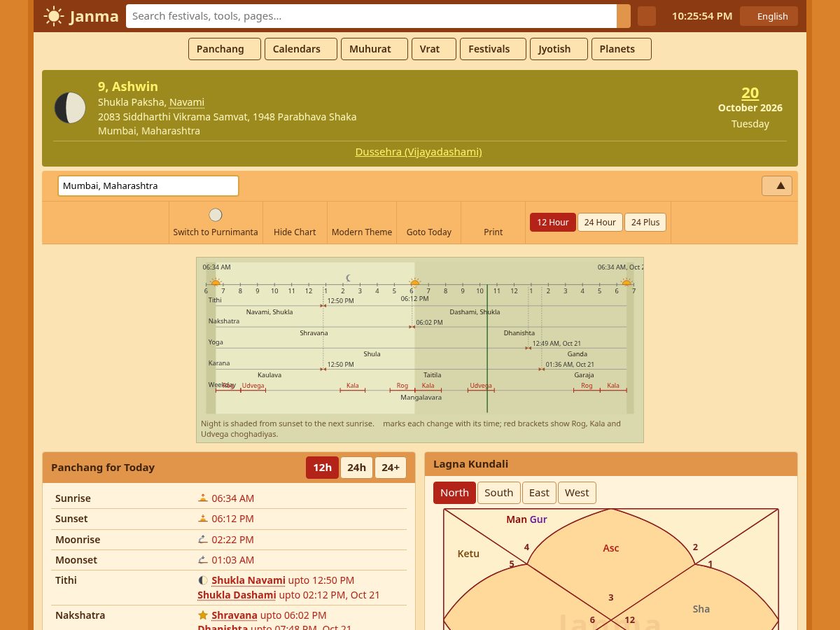Click Gur in the Lagna Kundali

[538, 519]
